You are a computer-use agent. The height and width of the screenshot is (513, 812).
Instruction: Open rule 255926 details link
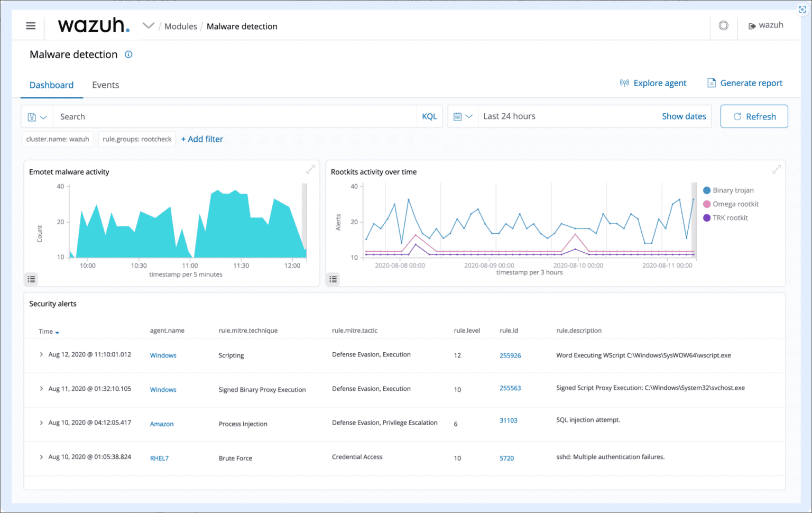pyautogui.click(x=510, y=355)
